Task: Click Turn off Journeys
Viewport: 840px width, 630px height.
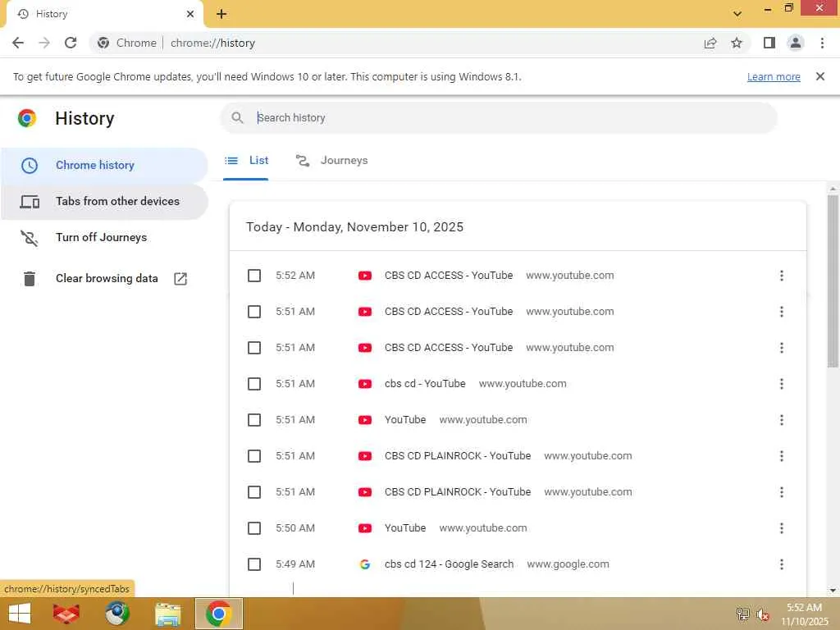Action: 101,237
